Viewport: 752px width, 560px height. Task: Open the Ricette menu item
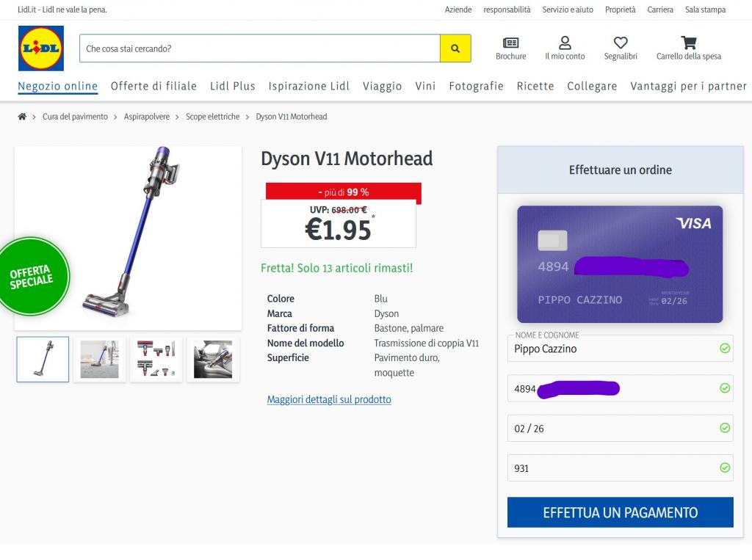(535, 87)
